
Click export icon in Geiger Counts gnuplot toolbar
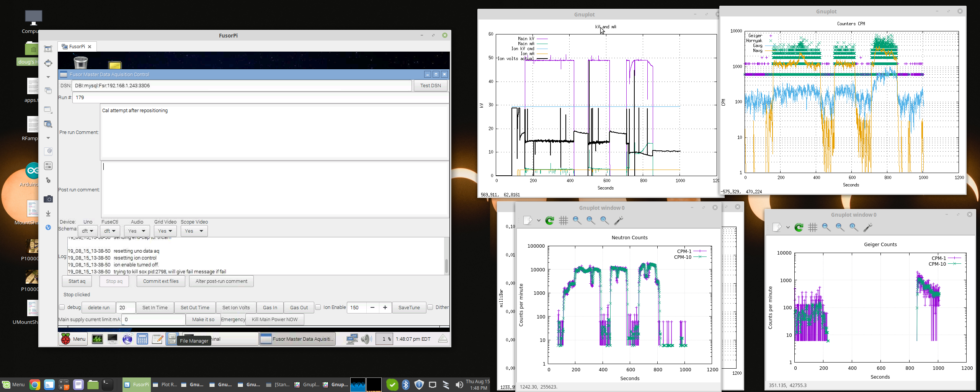pyautogui.click(x=777, y=227)
